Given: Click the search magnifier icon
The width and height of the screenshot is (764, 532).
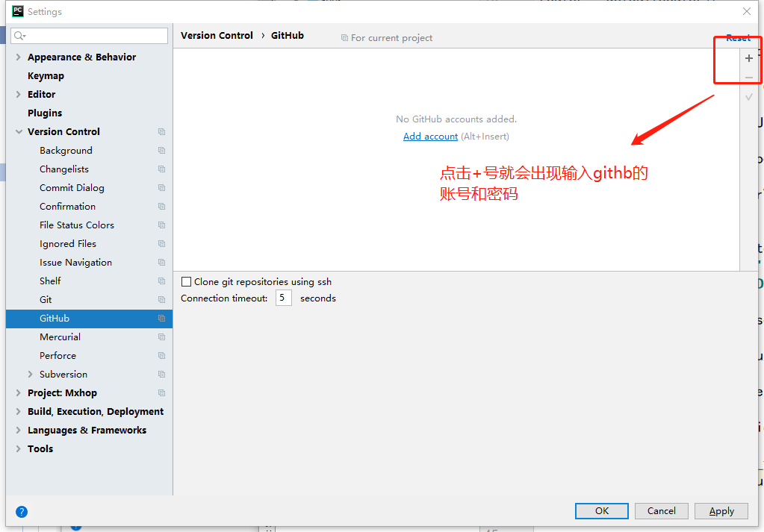Looking at the screenshot, I should tap(19, 36).
